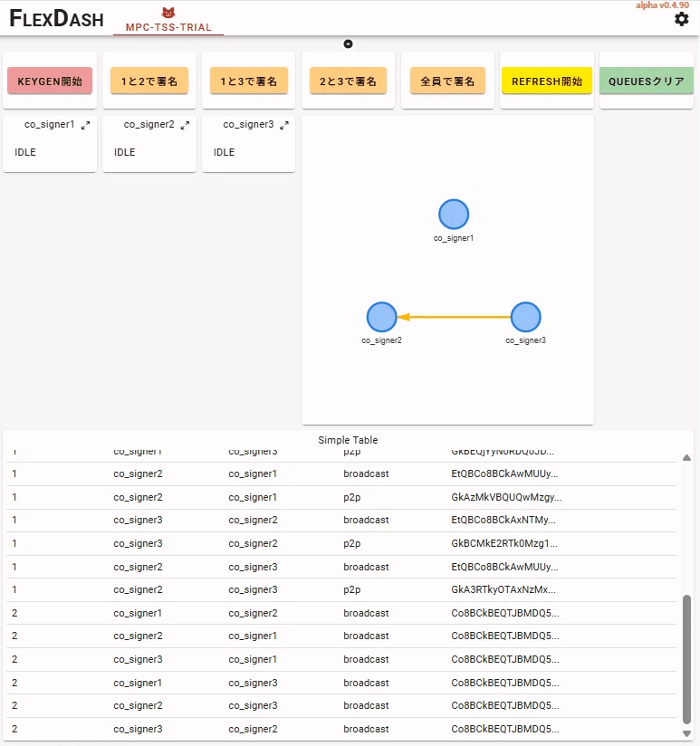Click the IDLE status in co_signer3 card
This screenshot has height=746, width=700.
click(x=225, y=152)
